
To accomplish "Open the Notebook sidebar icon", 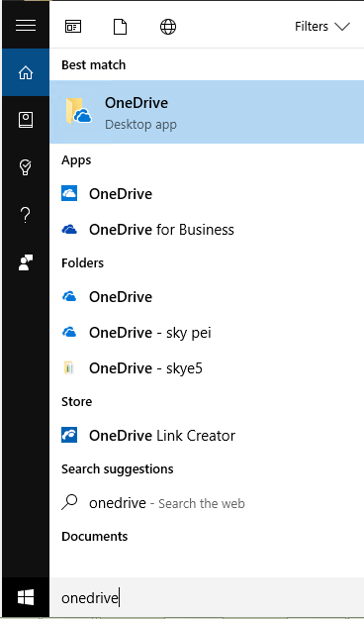I will coord(26,120).
